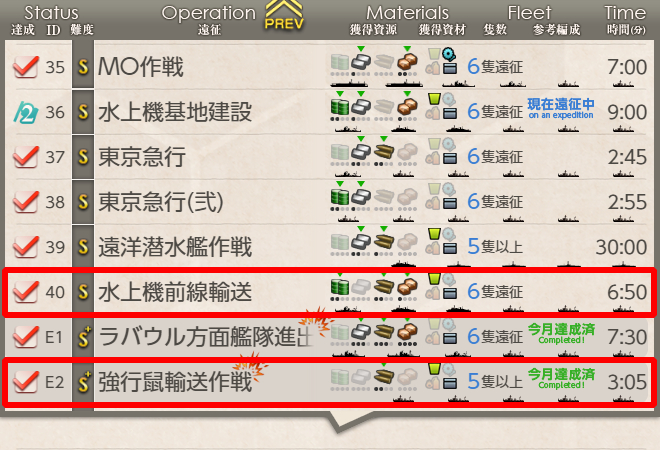
Task: Toggle the achieved checkmark for expedition 38
Action: 26,202
